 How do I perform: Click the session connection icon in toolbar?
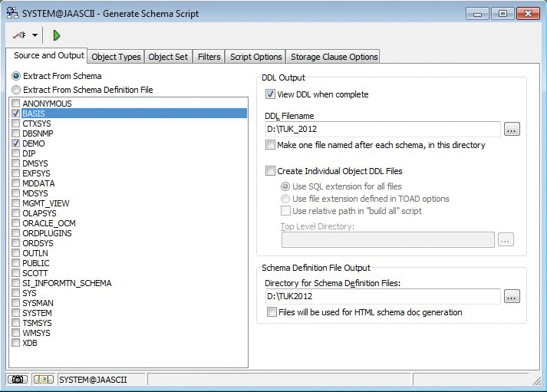coord(19,35)
